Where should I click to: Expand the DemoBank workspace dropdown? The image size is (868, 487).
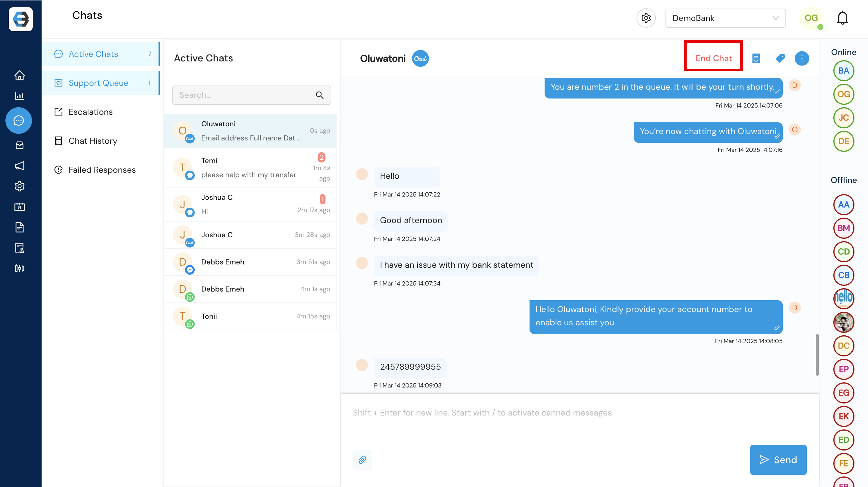[725, 18]
